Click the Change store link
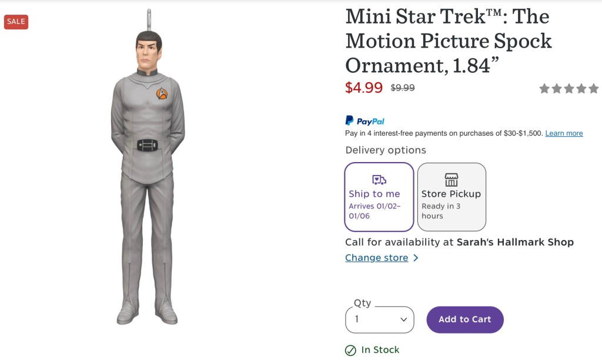Image resolution: width=602 pixels, height=364 pixels. tap(376, 258)
